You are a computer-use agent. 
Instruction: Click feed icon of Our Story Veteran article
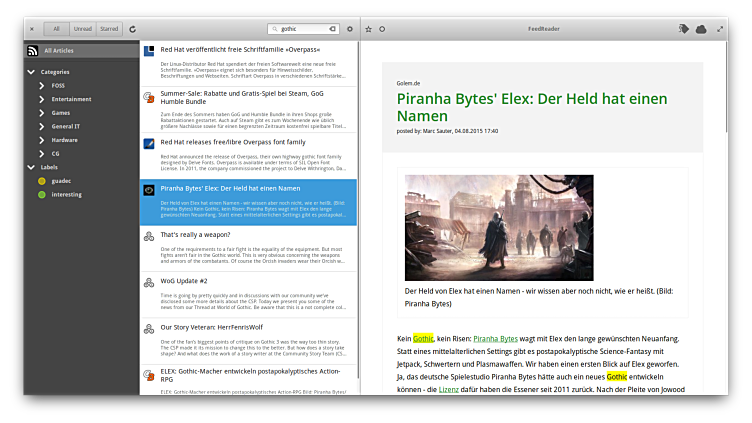pyautogui.click(x=149, y=329)
